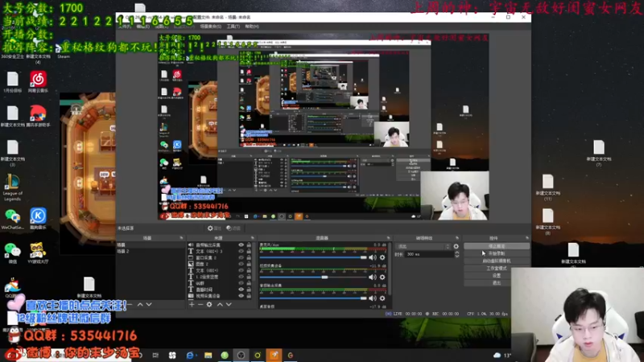644x362 pixels.
Task: Toggle visibility of 视频采集设备 source
Action: tap(241, 295)
